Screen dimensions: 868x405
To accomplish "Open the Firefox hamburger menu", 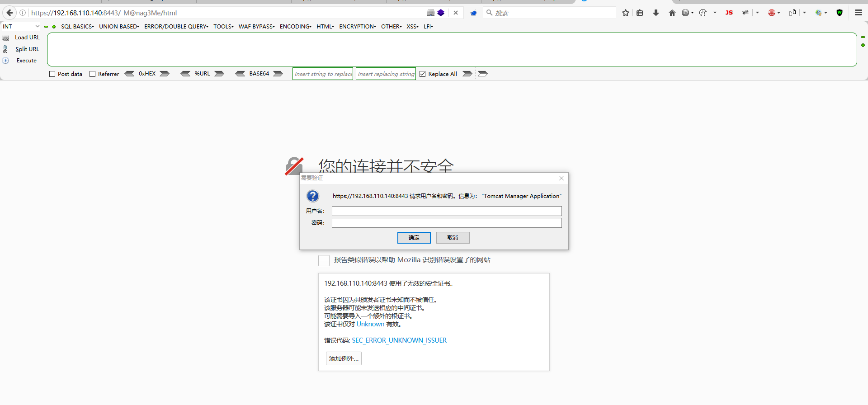I will 859,13.
